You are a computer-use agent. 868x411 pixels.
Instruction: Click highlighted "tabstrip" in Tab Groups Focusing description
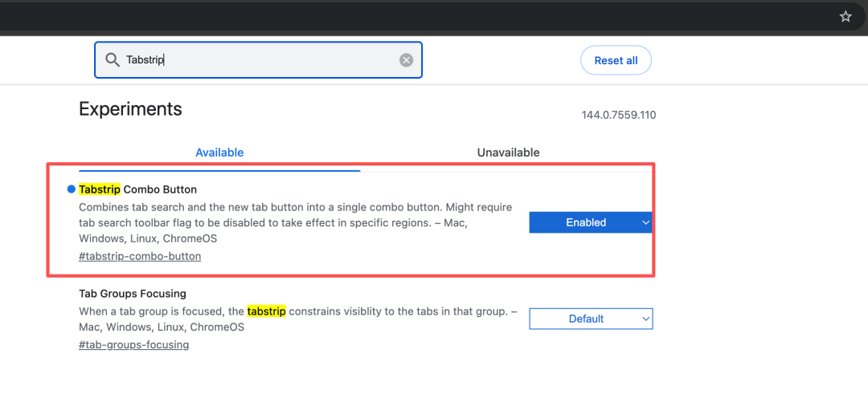coord(266,311)
